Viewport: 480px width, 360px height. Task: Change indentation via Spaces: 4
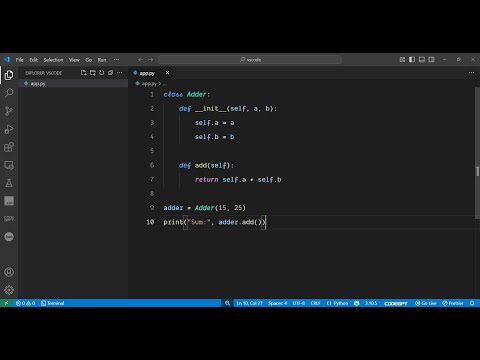277,303
